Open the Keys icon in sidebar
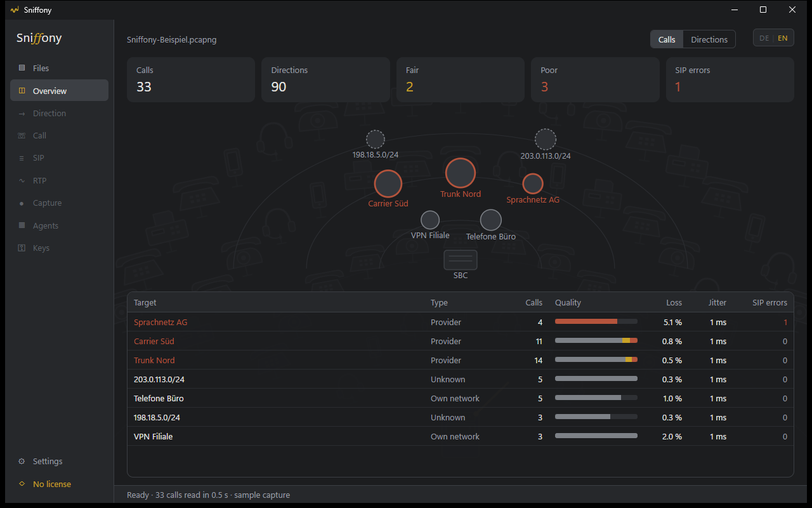 (22, 248)
